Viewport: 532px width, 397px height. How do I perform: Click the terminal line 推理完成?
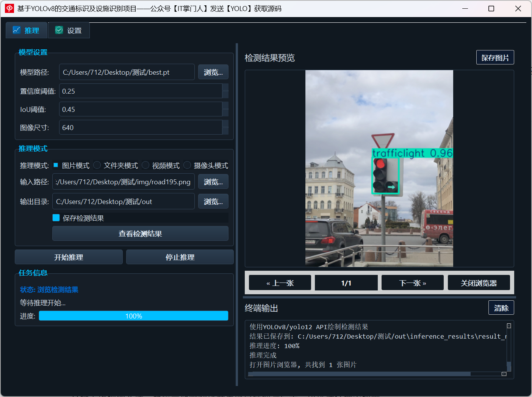(263, 355)
